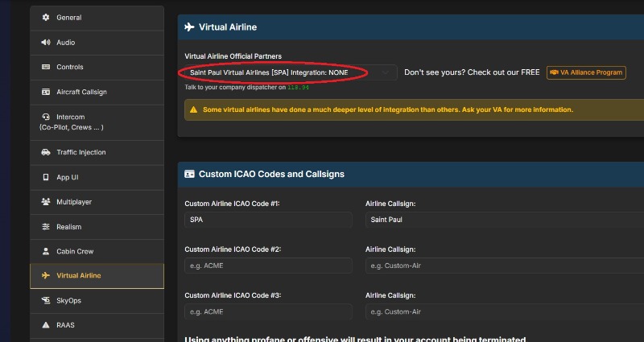This screenshot has height=342, width=644.
Task: Click the car icon for Traffic Injection
Action: click(x=46, y=152)
